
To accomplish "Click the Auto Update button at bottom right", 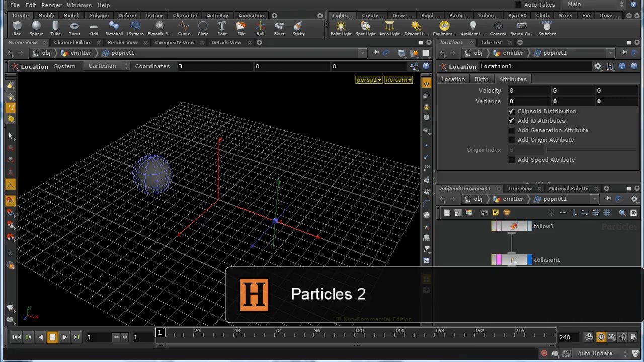I will (x=595, y=353).
